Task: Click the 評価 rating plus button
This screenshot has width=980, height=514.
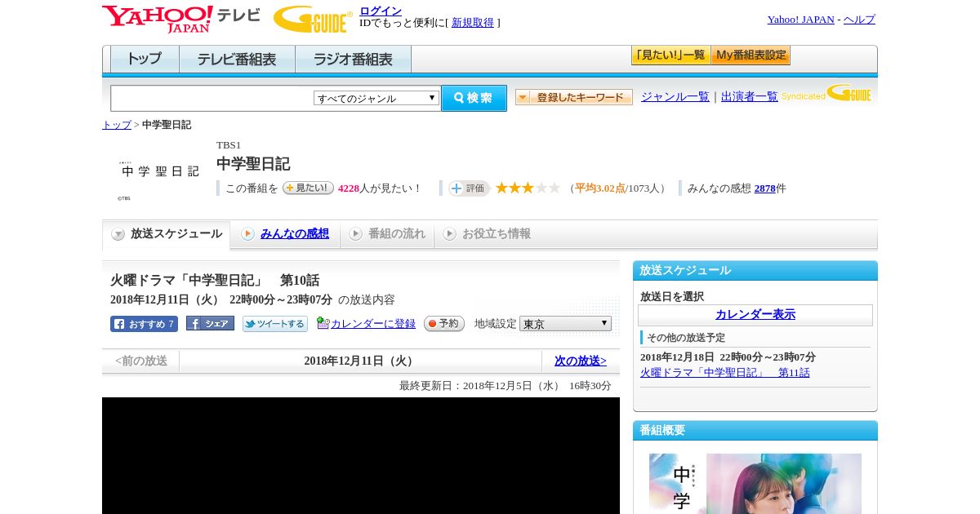Action: (469, 188)
